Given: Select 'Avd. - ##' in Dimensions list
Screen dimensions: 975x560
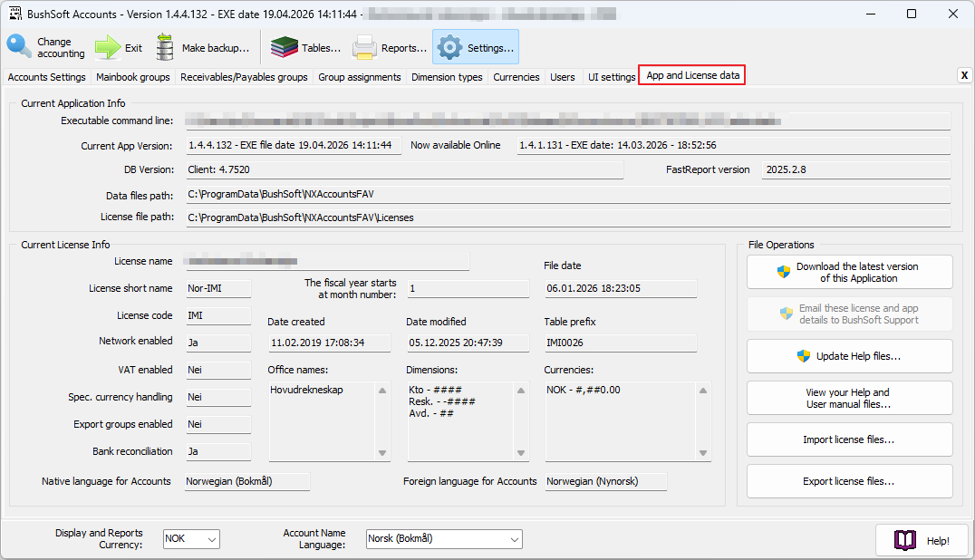Looking at the screenshot, I should tap(431, 413).
